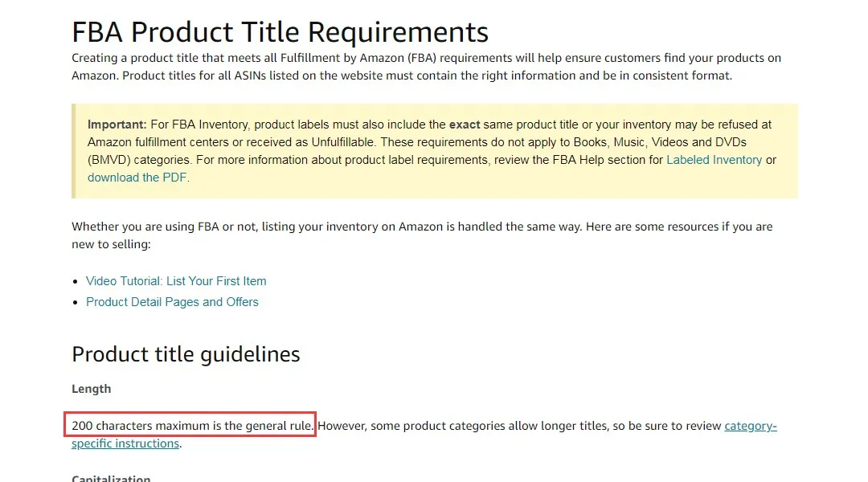Select the Length subheading
The image size is (868, 482).
(92, 389)
